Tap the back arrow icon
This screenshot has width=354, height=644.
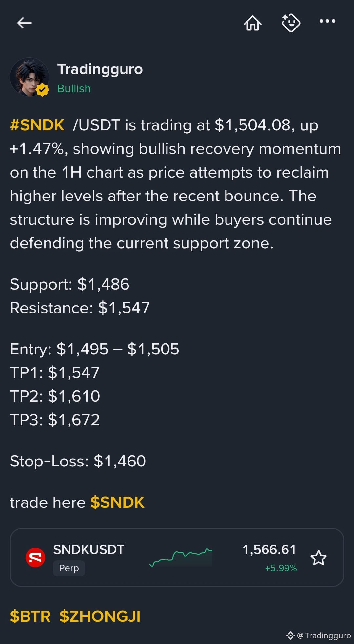click(25, 23)
